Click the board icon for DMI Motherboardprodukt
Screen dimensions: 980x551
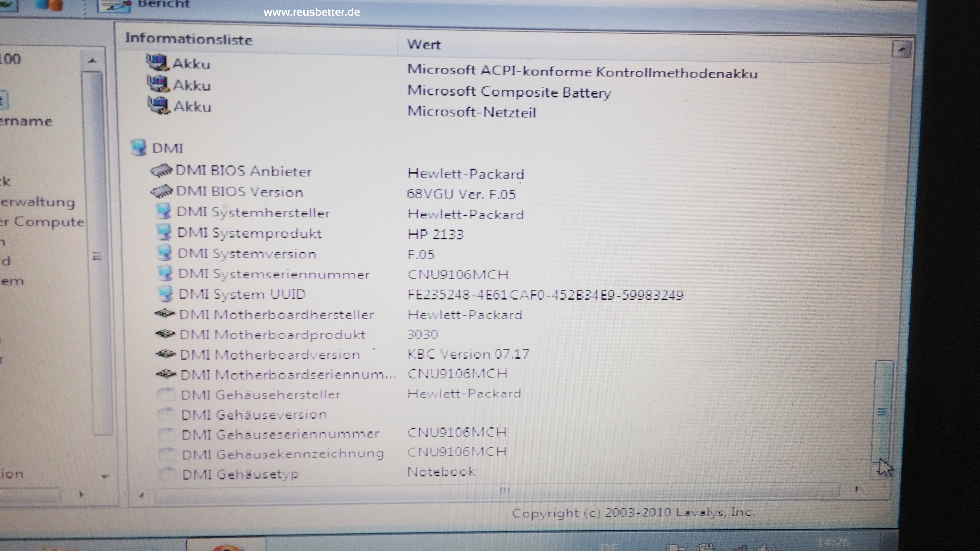coord(165,334)
